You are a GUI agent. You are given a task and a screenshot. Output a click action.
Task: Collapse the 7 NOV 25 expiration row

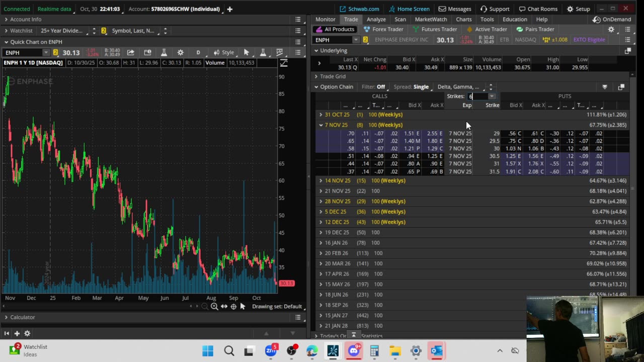pyautogui.click(x=321, y=125)
